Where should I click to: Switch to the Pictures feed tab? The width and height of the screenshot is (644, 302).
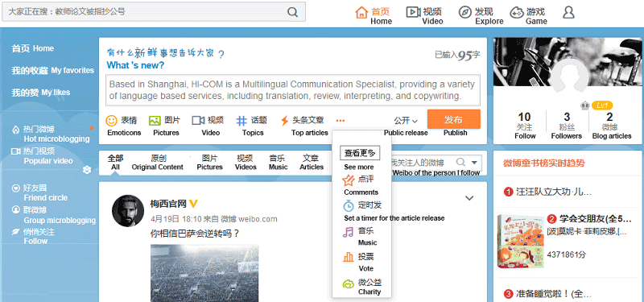point(209,163)
